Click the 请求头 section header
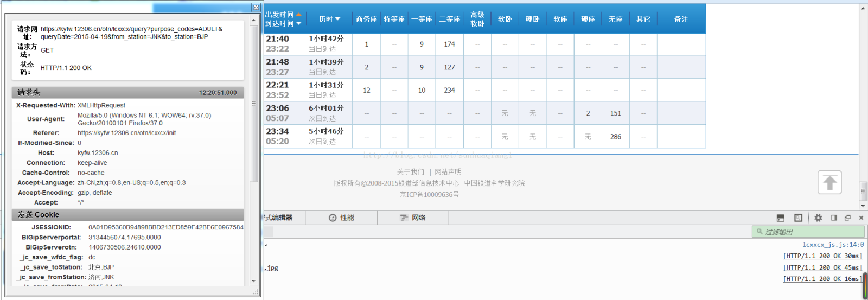This screenshot has height=300, width=868. (x=128, y=92)
